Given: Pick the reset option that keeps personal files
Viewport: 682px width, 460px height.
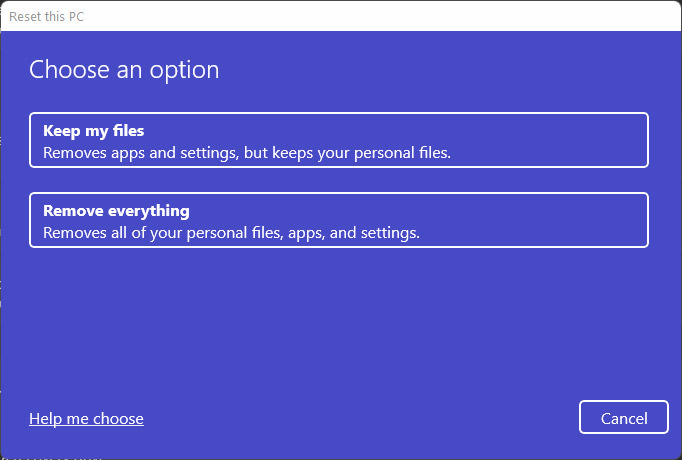Looking at the screenshot, I should [x=339, y=140].
